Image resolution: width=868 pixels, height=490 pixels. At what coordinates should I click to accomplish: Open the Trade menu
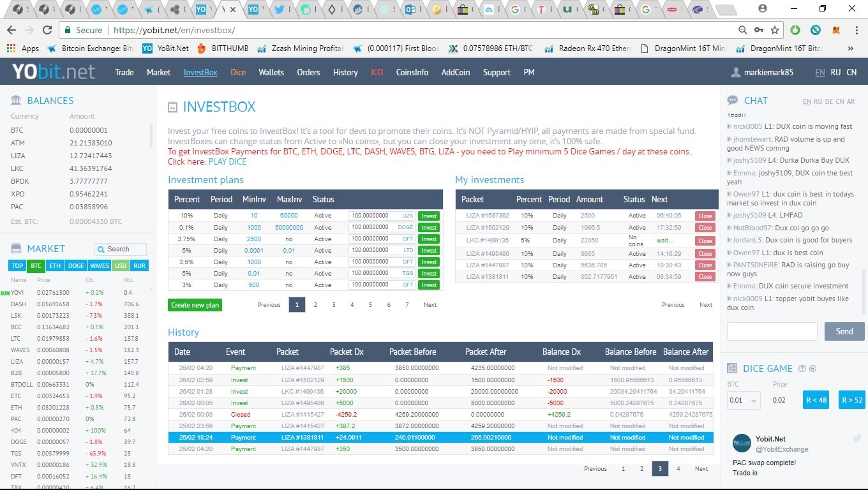click(x=124, y=72)
